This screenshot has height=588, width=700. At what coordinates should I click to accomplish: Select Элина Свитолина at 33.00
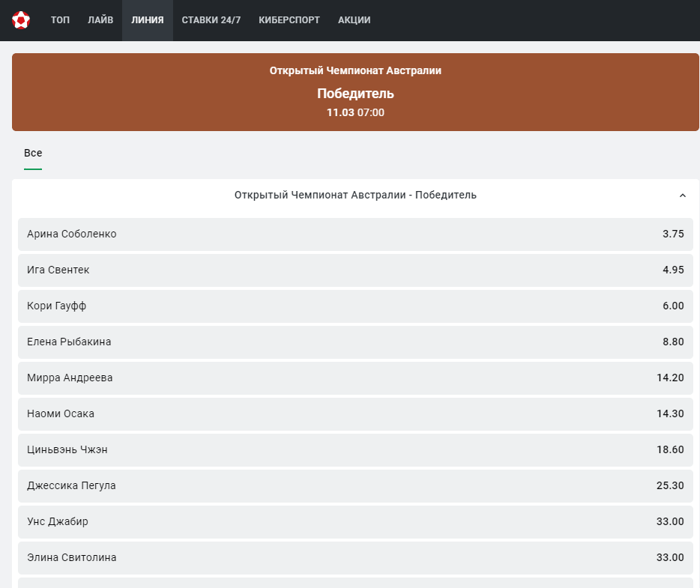355,557
